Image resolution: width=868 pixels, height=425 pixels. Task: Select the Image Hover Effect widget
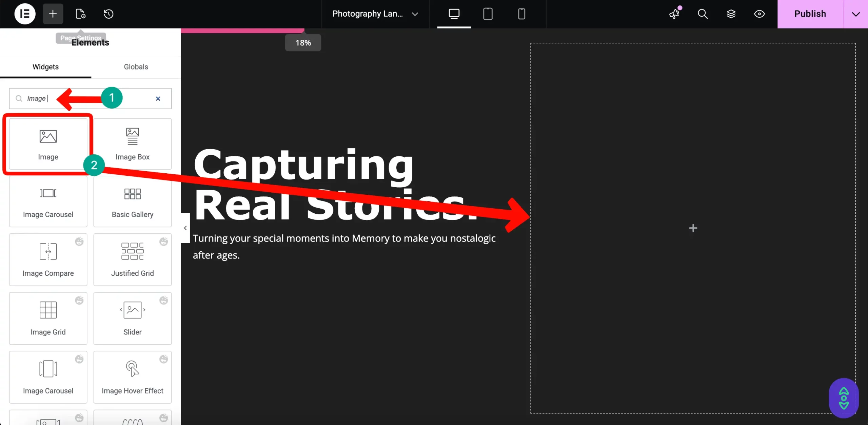point(133,377)
